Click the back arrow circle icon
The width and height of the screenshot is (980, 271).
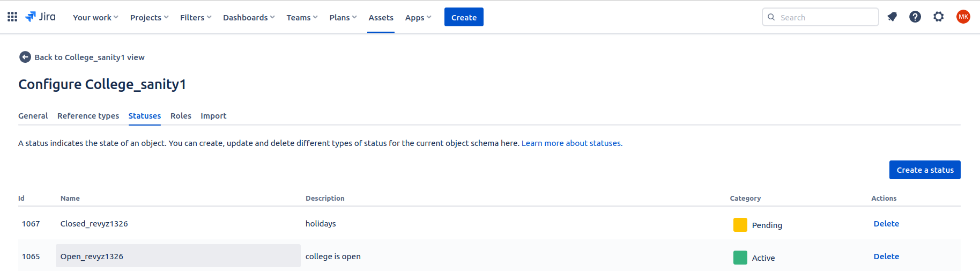(25, 57)
